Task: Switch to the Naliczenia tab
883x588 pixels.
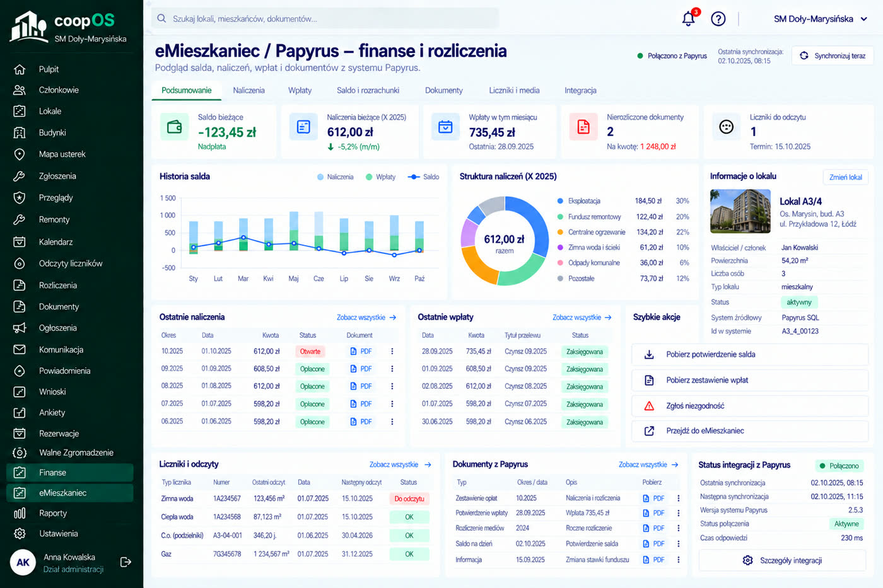Action: [249, 91]
